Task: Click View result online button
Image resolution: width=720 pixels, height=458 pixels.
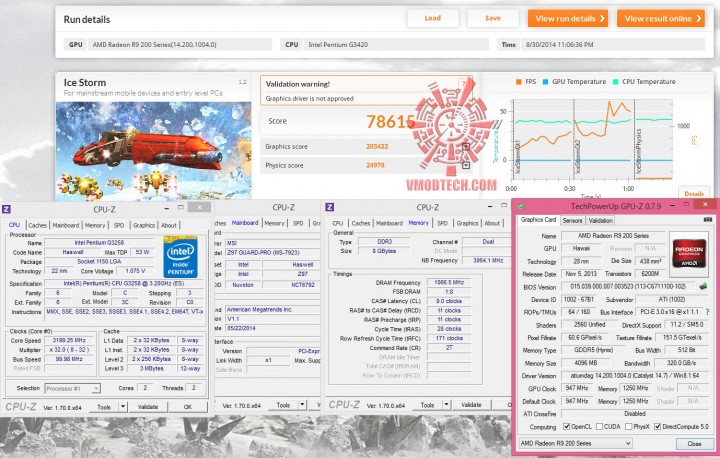Action: click(x=660, y=18)
